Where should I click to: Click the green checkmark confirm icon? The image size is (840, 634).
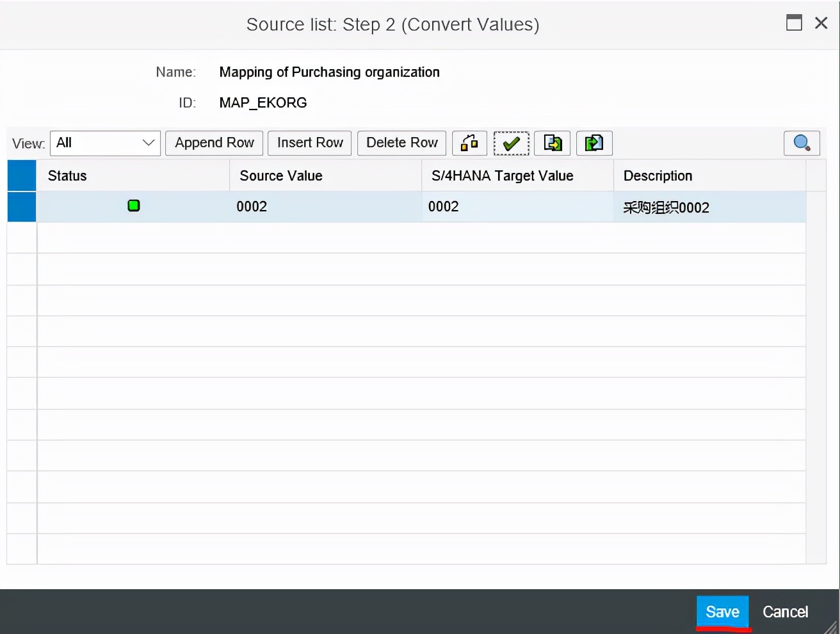tap(511, 143)
